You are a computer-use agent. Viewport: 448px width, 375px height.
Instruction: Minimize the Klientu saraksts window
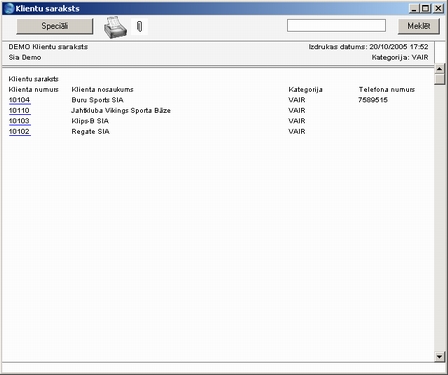click(x=414, y=8)
